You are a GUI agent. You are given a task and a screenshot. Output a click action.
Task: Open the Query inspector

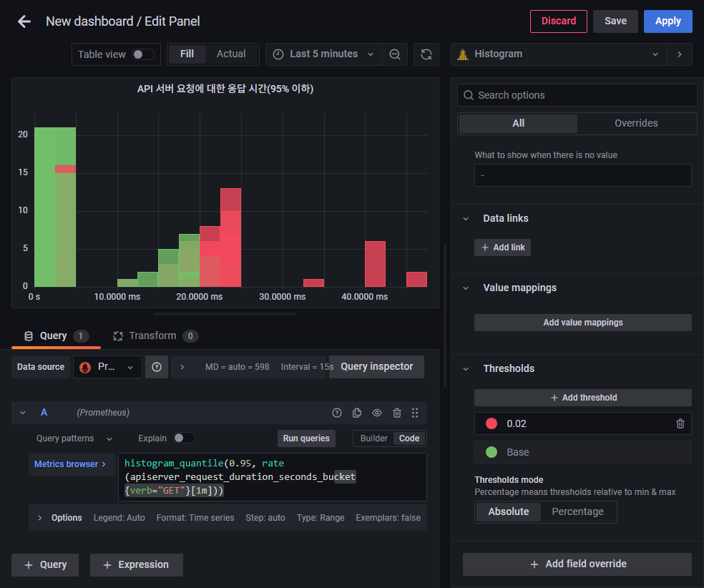[376, 367]
